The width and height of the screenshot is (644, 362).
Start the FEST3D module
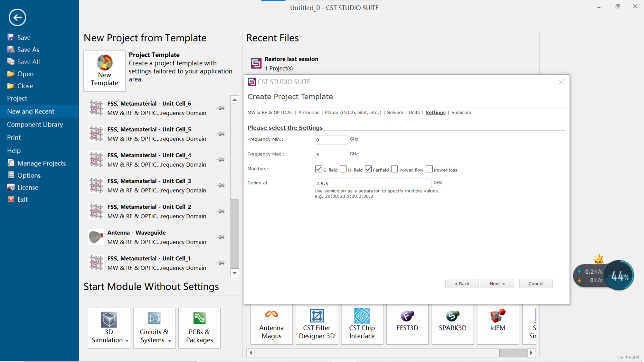(x=407, y=322)
